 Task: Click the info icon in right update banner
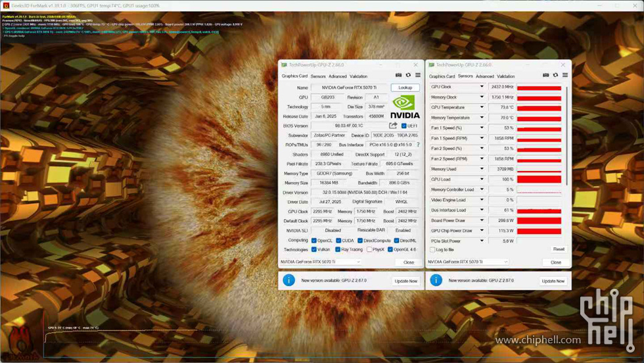tap(436, 280)
